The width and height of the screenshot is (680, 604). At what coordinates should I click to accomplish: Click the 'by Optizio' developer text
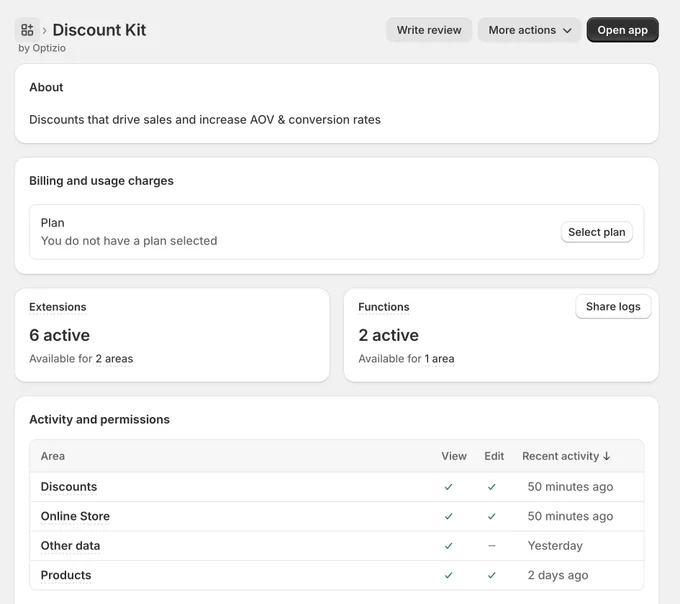tap(42, 48)
